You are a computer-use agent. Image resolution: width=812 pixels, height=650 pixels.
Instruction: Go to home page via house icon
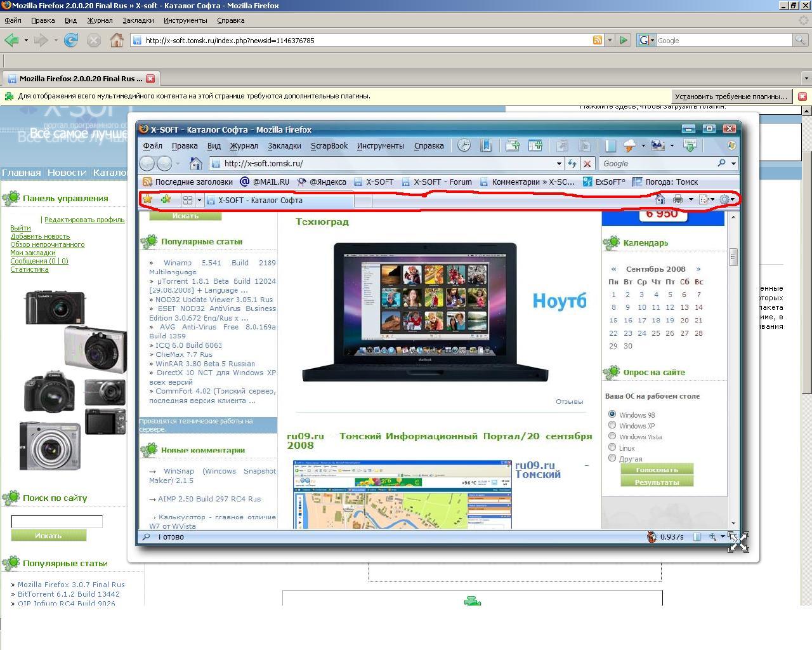[117, 40]
